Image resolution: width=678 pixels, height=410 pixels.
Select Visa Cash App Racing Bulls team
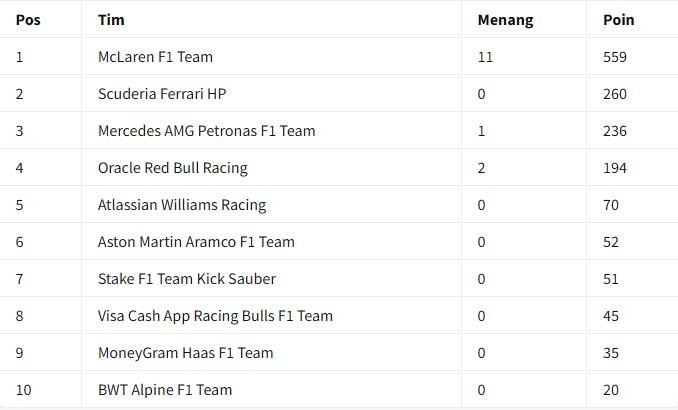click(215, 316)
